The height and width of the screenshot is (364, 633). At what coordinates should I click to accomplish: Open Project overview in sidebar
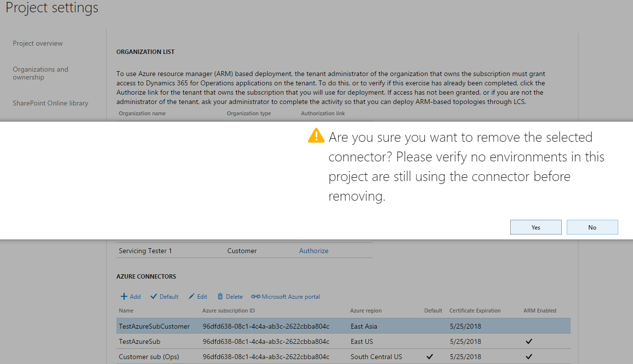click(38, 43)
